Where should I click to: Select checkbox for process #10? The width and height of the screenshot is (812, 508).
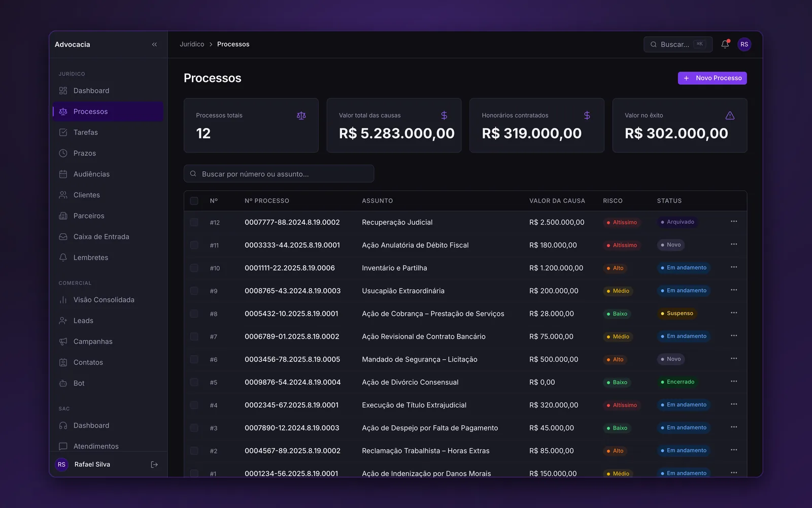194,268
